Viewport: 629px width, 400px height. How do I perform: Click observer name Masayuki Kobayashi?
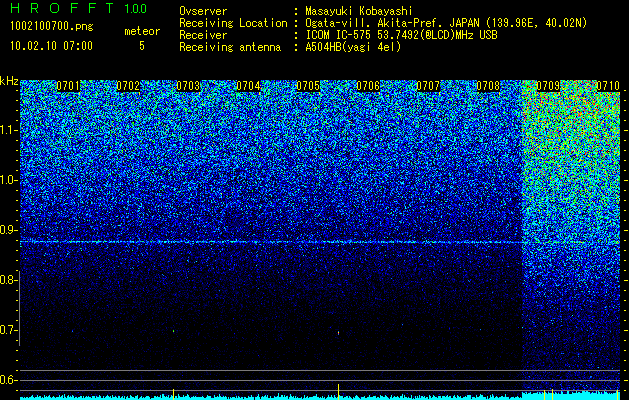click(x=359, y=11)
